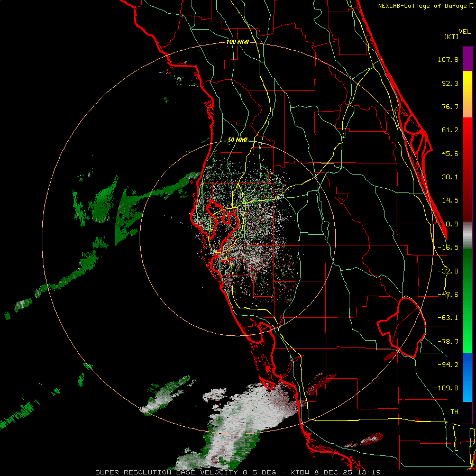Click the TH label on the legend
Image resolution: width=476 pixels, height=476 pixels.
point(454,412)
